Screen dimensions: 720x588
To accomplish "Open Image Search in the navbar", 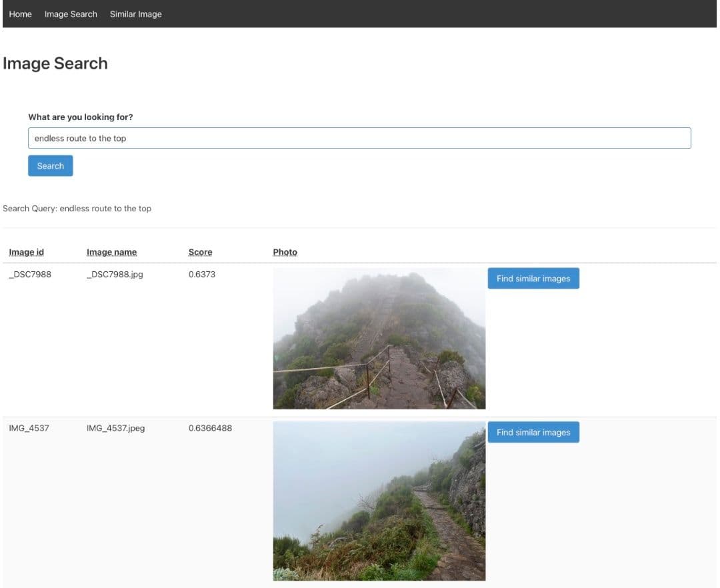I will pyautogui.click(x=71, y=14).
